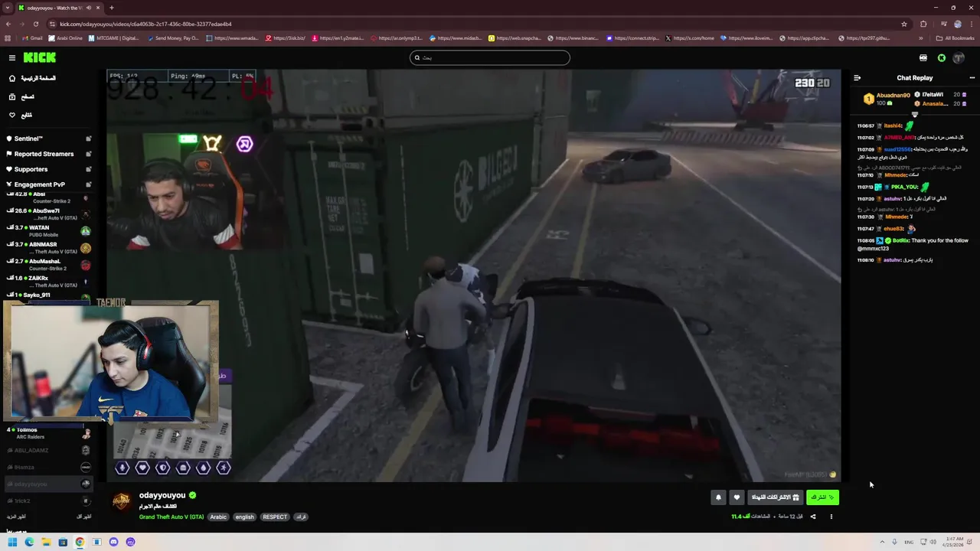Click chat username PIKA_YOU
Viewport: 980px width, 551px height.
click(904, 187)
